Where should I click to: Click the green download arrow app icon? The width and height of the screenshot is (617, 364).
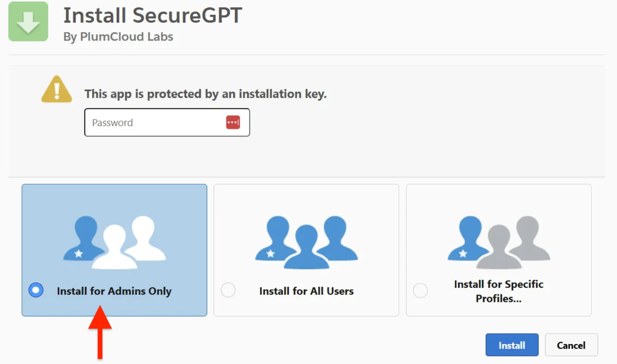(x=28, y=21)
